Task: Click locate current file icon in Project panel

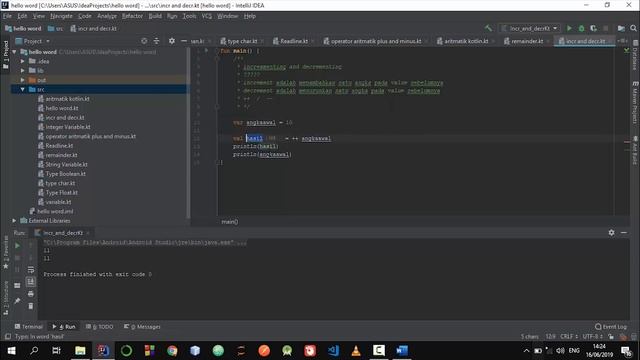Action: click(x=144, y=41)
